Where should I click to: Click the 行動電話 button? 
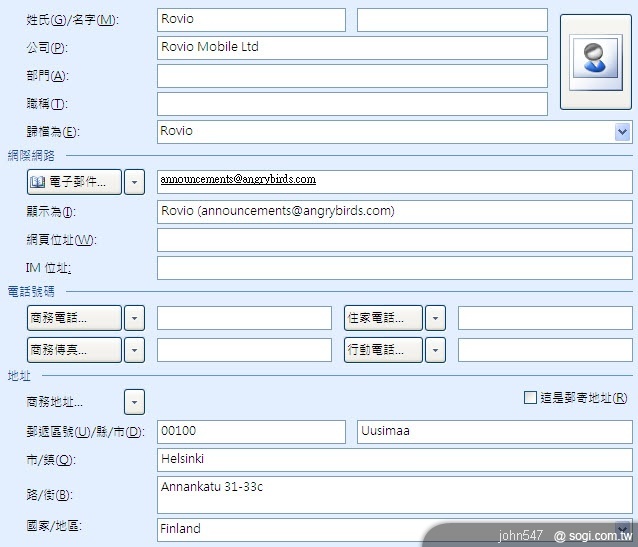(x=383, y=350)
